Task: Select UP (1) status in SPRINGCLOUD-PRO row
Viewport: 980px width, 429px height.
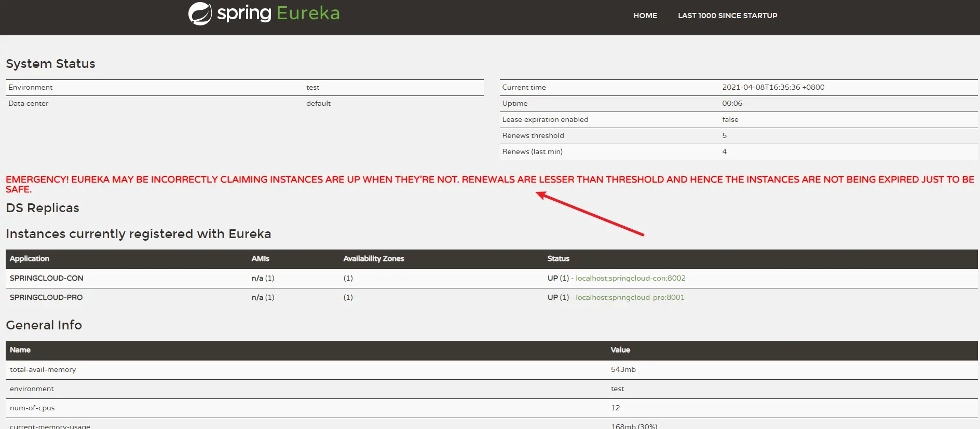Action: pos(558,297)
